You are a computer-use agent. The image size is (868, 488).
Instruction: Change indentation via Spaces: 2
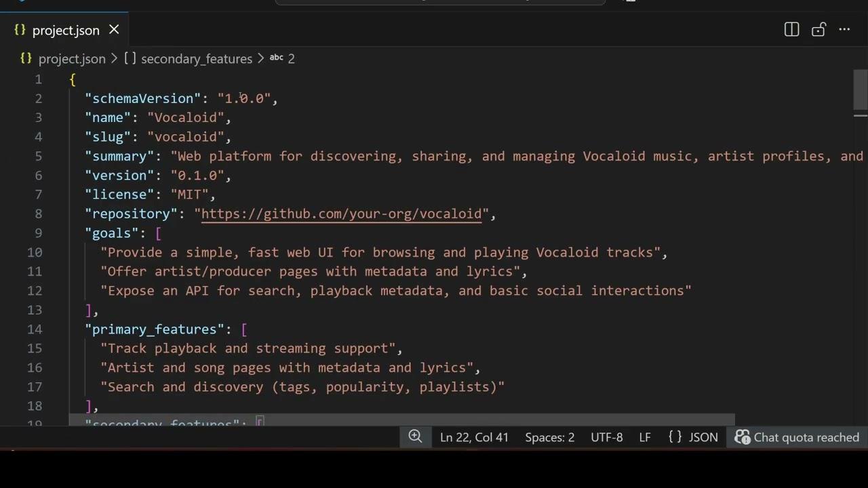pos(549,437)
